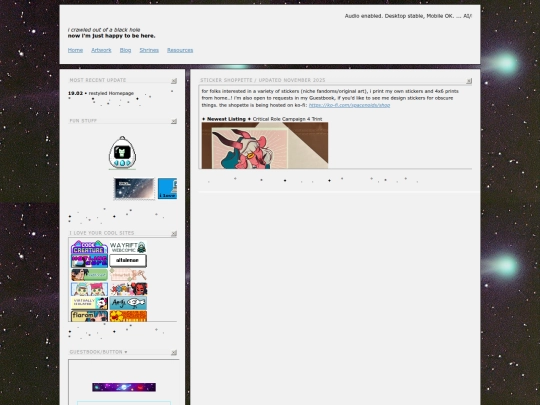Screen dimensions: 540x405
Task: Close the I Love Your Cool Sites panel
Action: [174, 234]
